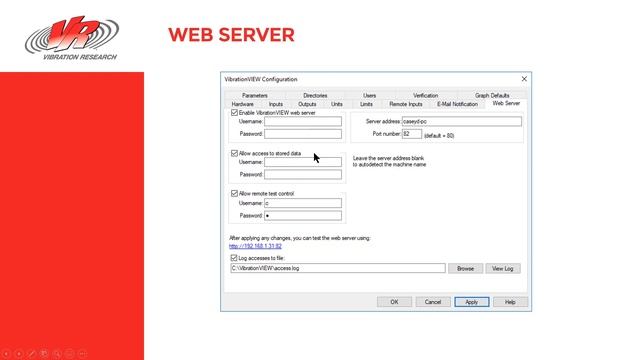Screen dimensions: 640x360
Task: Click the View Log button
Action: 502,269
